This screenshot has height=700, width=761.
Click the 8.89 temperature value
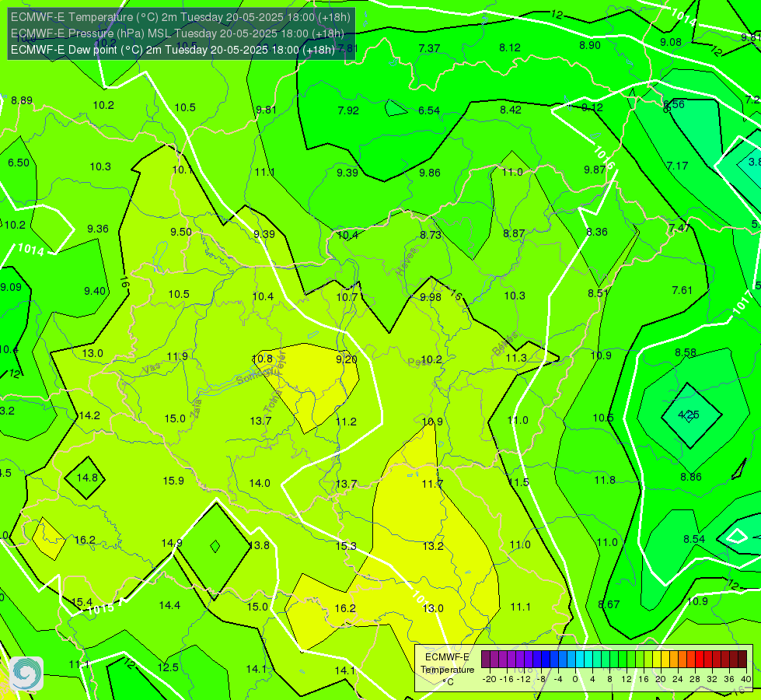22,100
